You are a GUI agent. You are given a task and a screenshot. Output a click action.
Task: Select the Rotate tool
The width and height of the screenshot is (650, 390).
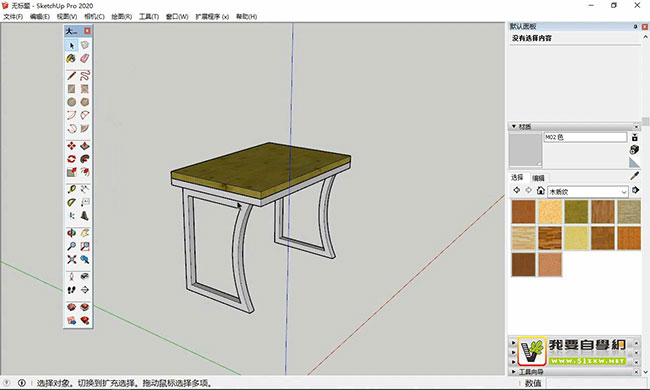71,159
